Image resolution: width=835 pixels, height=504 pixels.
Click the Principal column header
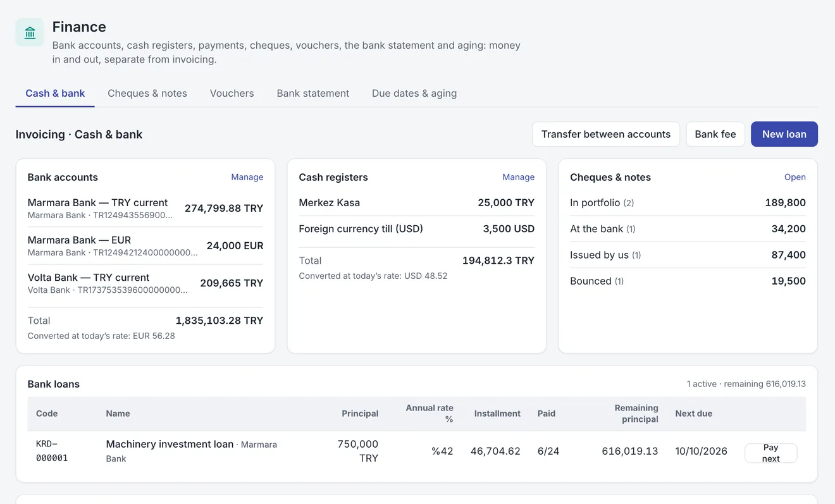[x=360, y=414]
